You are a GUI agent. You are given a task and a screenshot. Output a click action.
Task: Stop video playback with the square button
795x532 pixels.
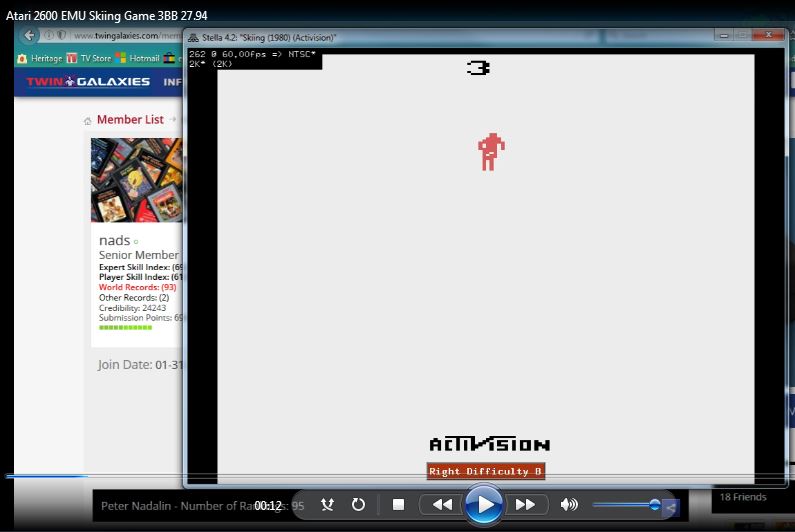[x=399, y=504]
